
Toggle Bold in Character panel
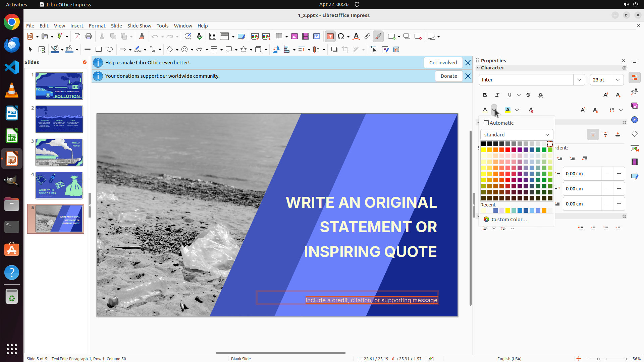click(485, 95)
